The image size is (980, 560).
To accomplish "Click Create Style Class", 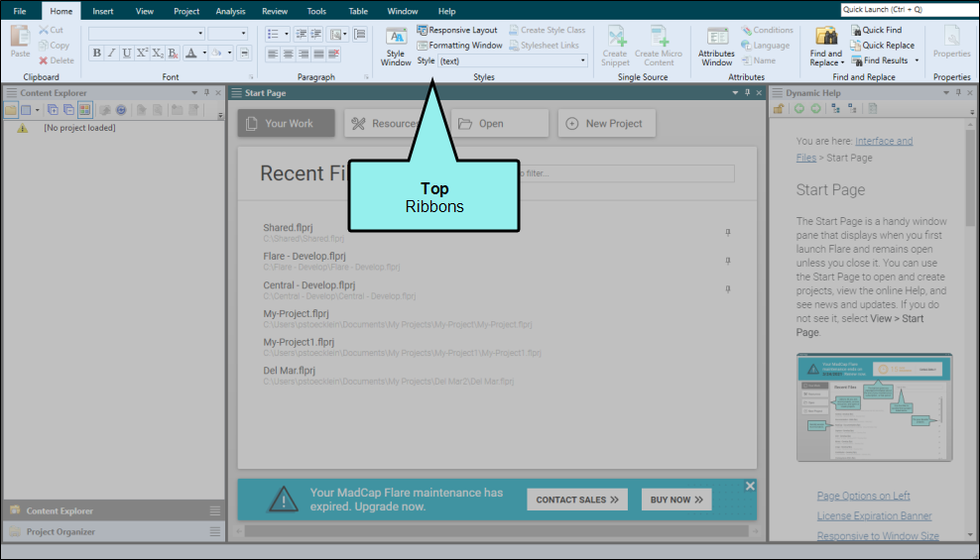I will coord(547,30).
